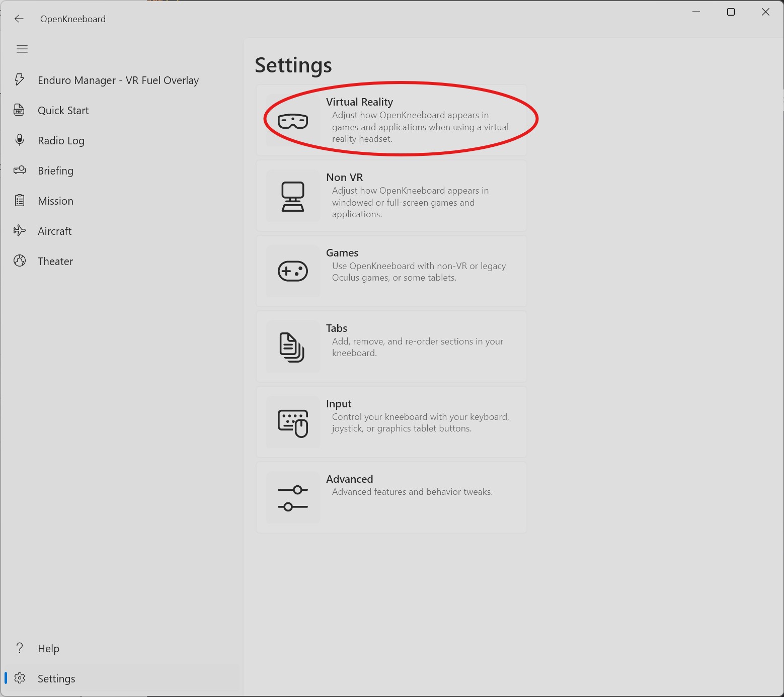Click the 'Advanced' settings title
Viewport: 784px width, 697px height.
[x=350, y=479]
